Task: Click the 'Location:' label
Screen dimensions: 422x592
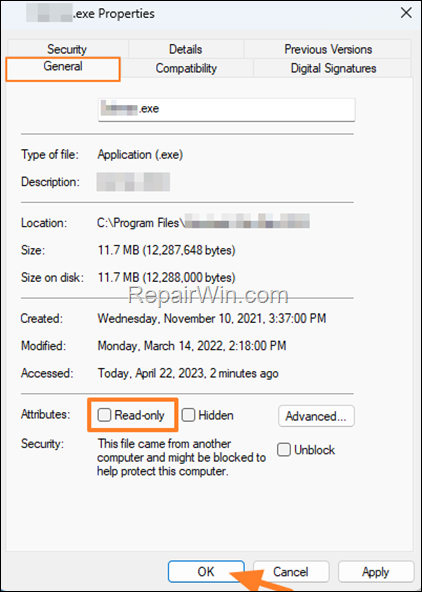Action: point(44,223)
